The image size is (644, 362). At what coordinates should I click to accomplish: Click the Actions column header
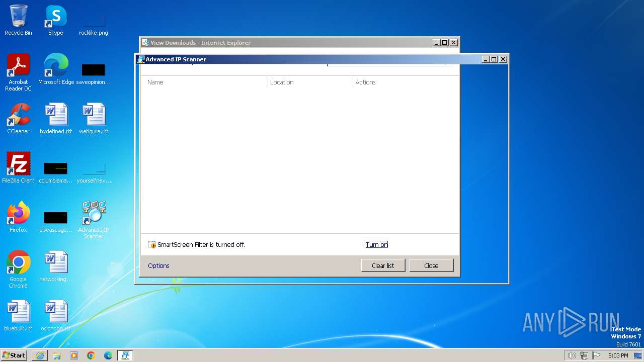406,82
